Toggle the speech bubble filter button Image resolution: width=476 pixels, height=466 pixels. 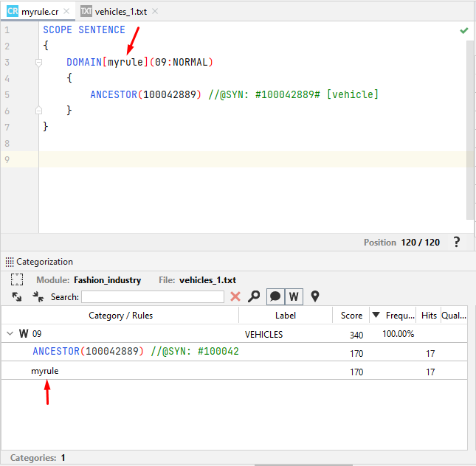click(x=275, y=296)
